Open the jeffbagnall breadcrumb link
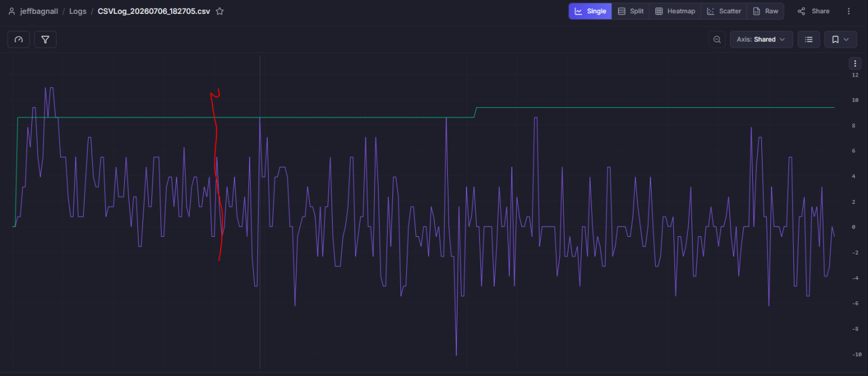This screenshot has height=376, width=868. pos(39,11)
